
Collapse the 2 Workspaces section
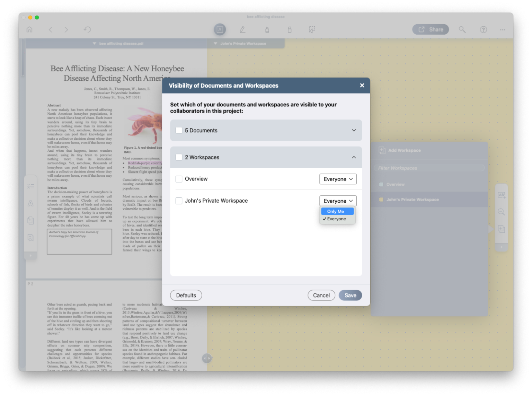(x=354, y=157)
